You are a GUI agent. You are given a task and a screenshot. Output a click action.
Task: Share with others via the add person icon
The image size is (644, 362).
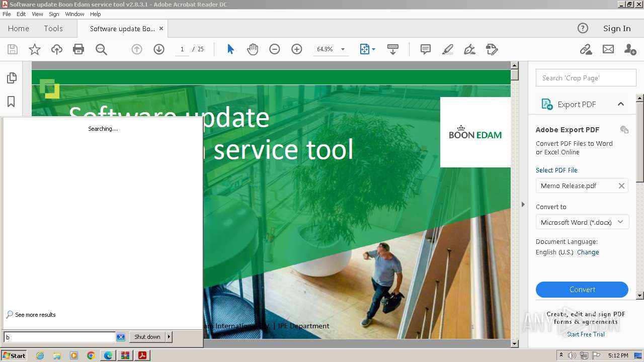[x=630, y=49]
